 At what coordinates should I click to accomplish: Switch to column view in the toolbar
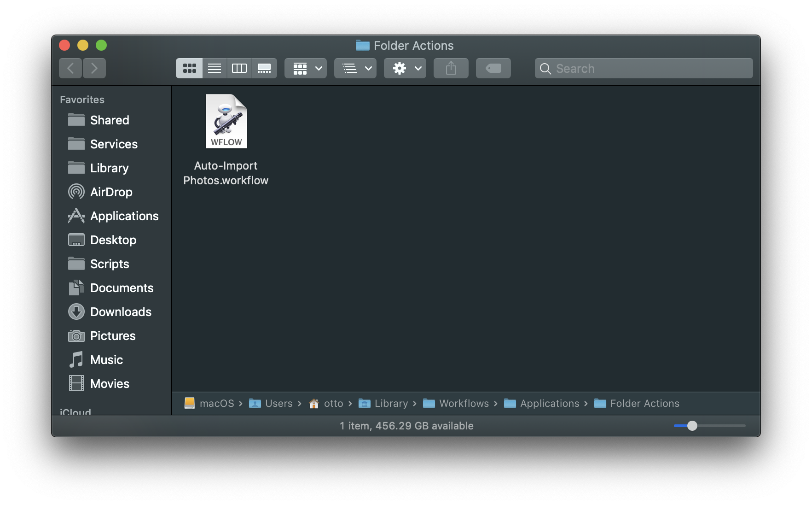239,68
